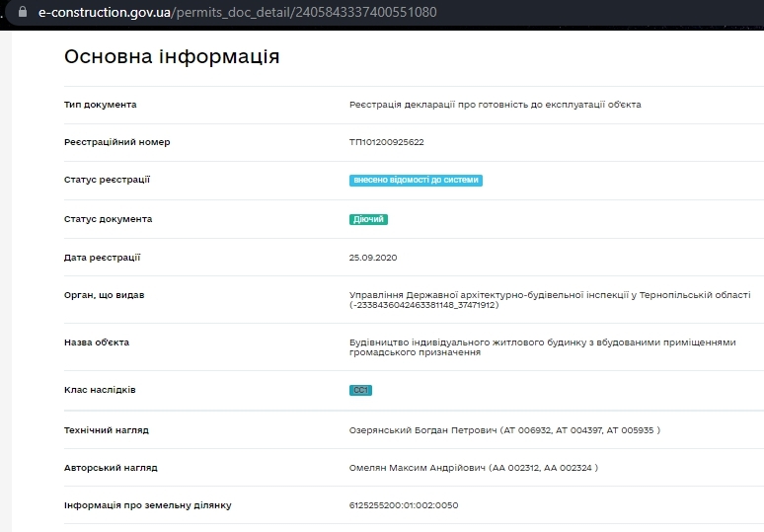Click the padlock icon in address bar

click(23, 12)
